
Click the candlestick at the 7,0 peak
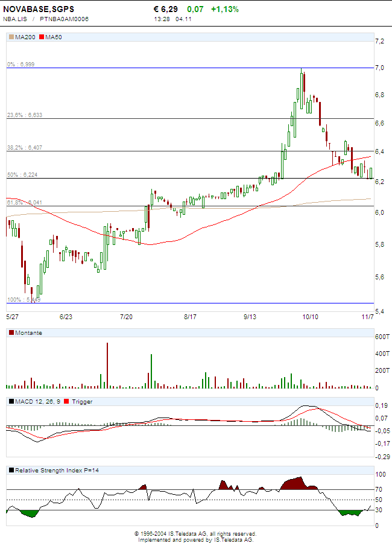302,89
